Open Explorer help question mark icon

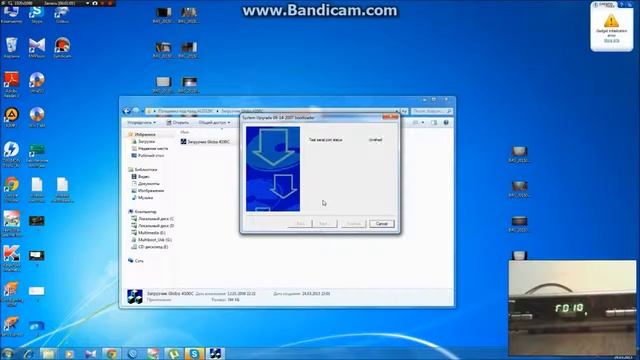click(x=446, y=122)
